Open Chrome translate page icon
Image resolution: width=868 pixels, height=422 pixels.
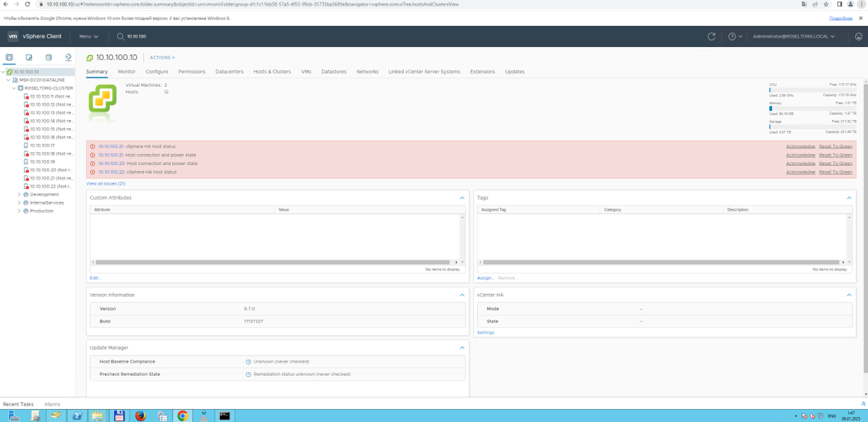tap(805, 4)
